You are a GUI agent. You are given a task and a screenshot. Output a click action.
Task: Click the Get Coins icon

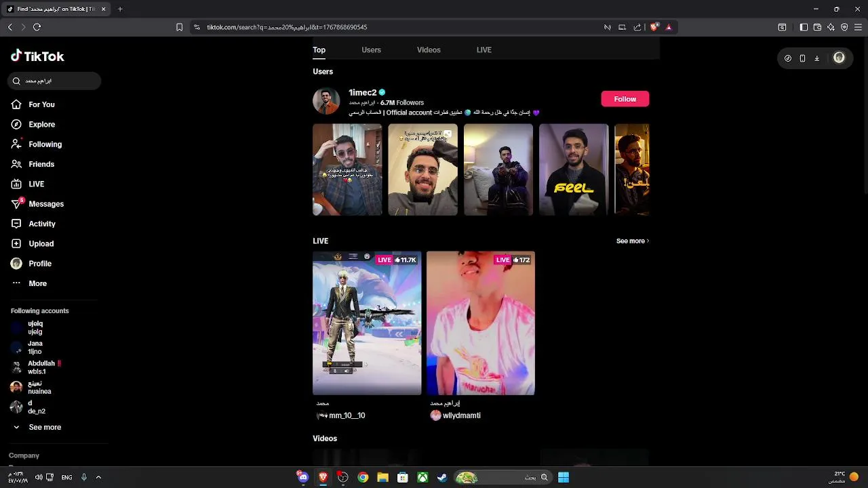click(788, 58)
